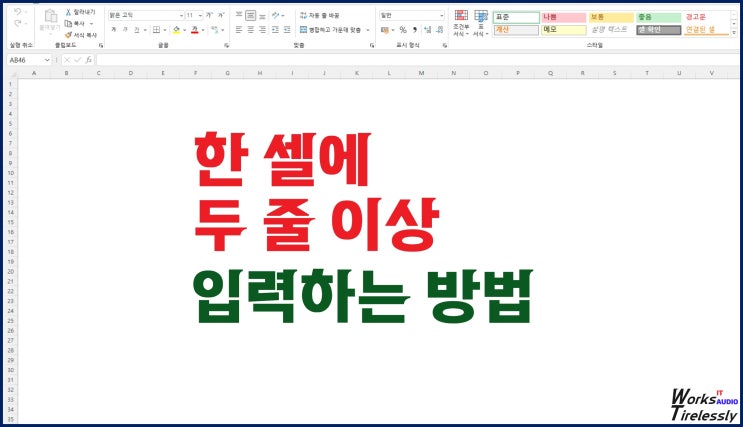Select row header 10
Screen dimensions: 743x427
[x=10, y=173]
